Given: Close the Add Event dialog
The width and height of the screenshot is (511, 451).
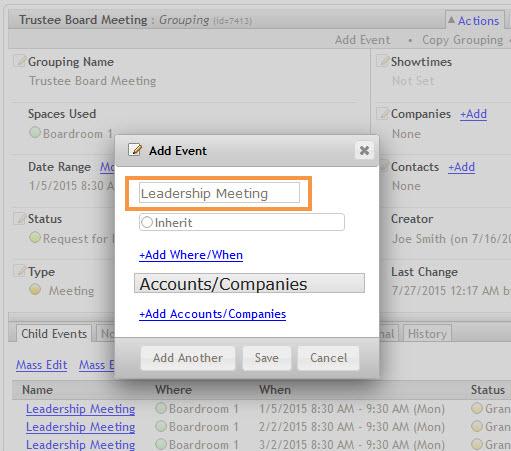Looking at the screenshot, I should [x=364, y=150].
